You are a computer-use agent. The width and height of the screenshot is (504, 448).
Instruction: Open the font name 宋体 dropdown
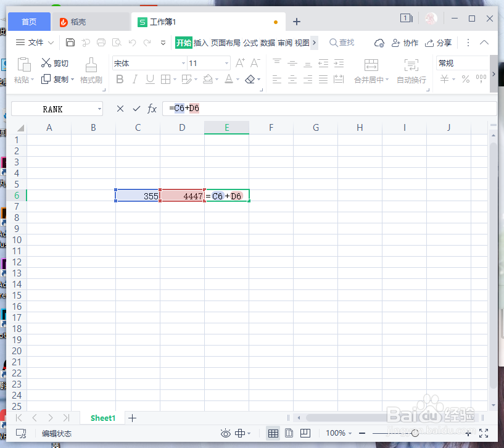coord(183,63)
